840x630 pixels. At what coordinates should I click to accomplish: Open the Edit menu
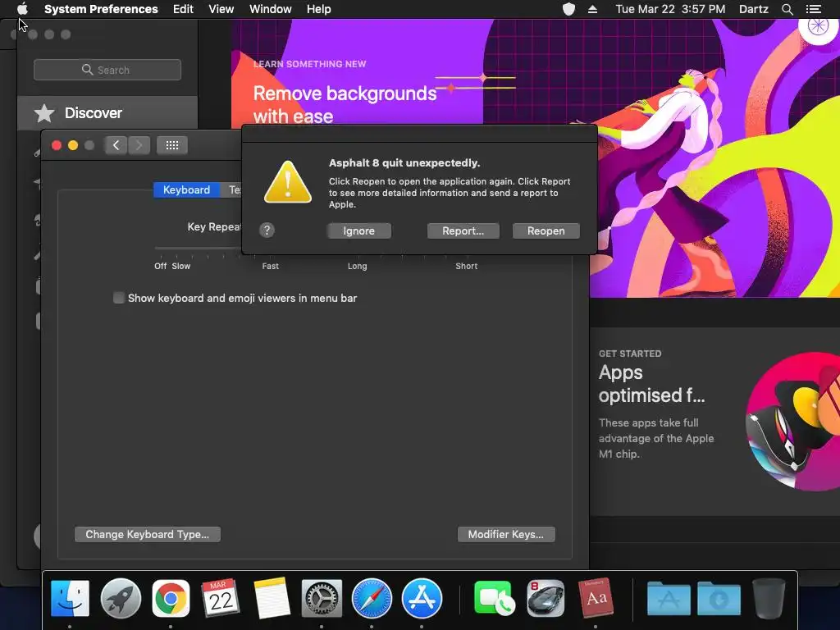[183, 9]
